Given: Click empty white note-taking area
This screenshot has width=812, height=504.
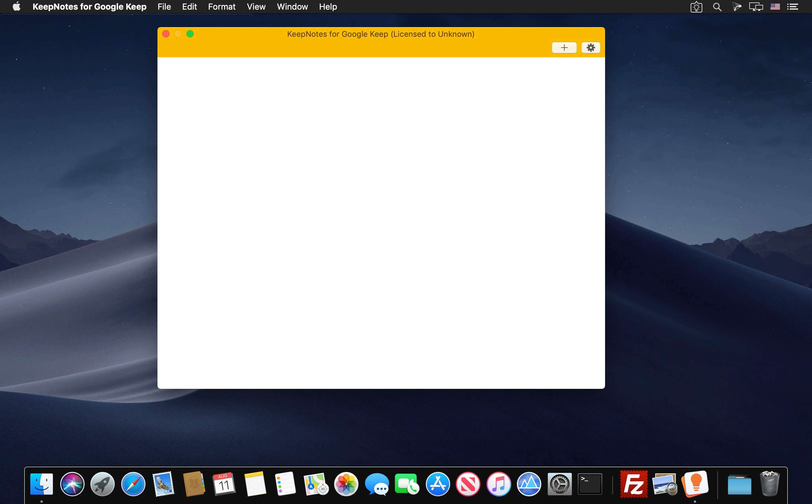Looking at the screenshot, I should [381, 223].
